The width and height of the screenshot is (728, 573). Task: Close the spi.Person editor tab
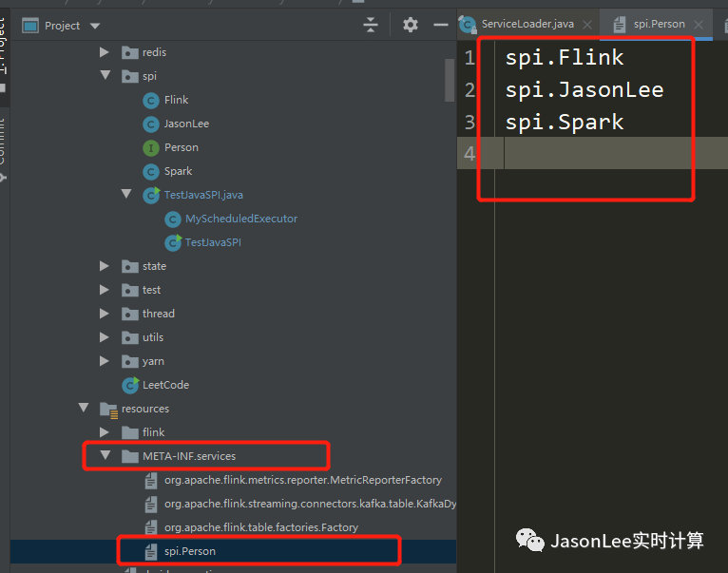[x=699, y=25]
